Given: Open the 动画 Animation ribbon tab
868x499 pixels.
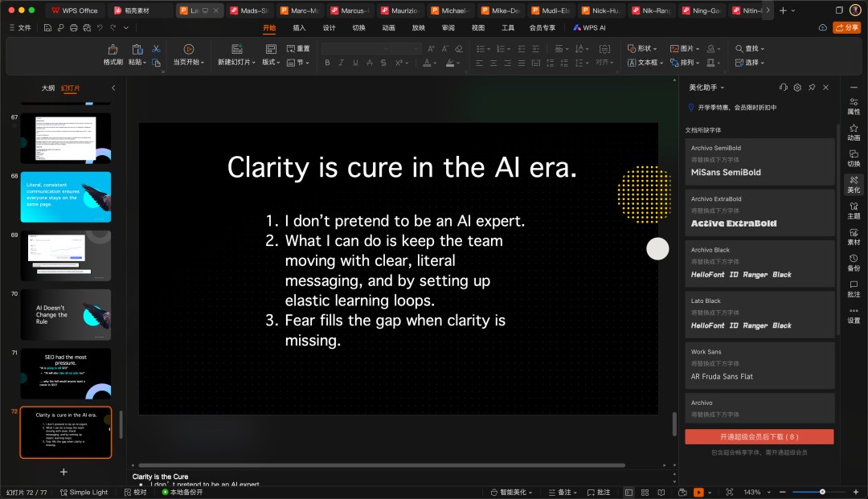Looking at the screenshot, I should coord(389,27).
